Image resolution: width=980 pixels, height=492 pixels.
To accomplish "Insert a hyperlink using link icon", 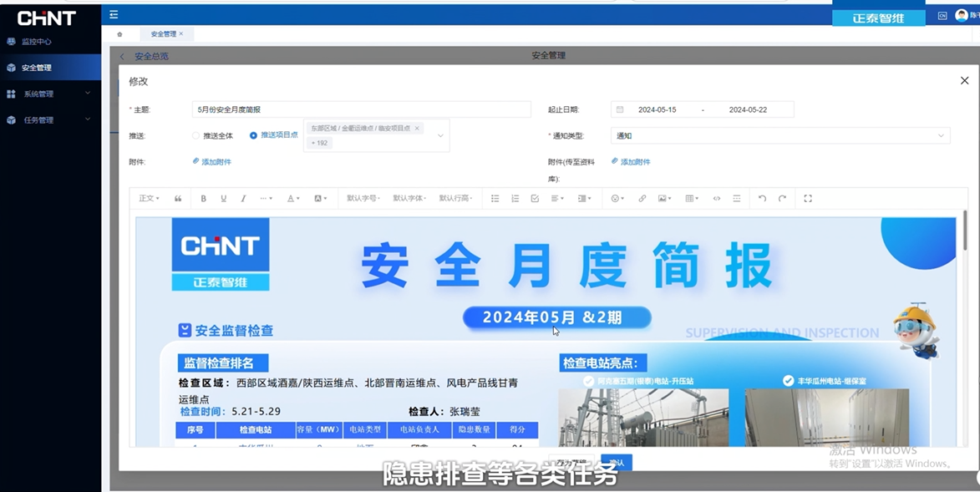I will point(642,198).
